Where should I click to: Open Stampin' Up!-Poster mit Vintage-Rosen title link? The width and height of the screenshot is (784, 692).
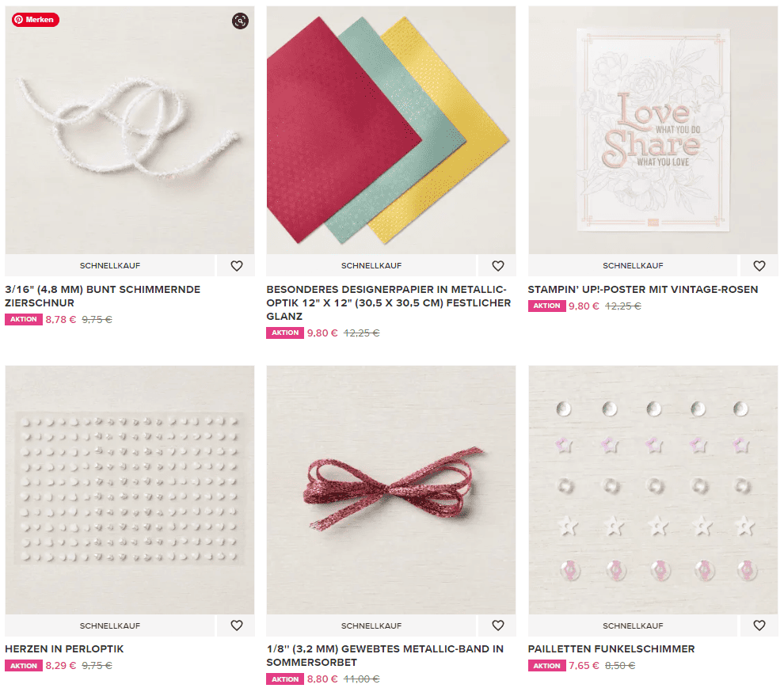[642, 289]
